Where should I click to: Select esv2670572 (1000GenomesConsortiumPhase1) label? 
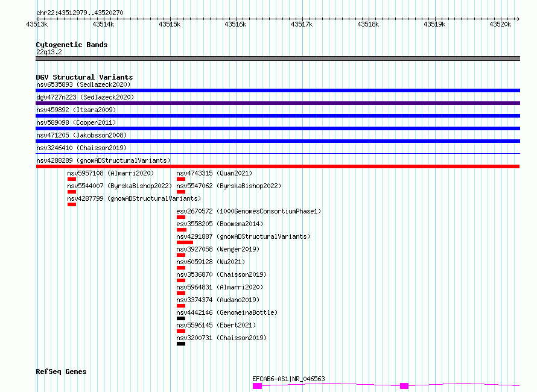point(249,211)
